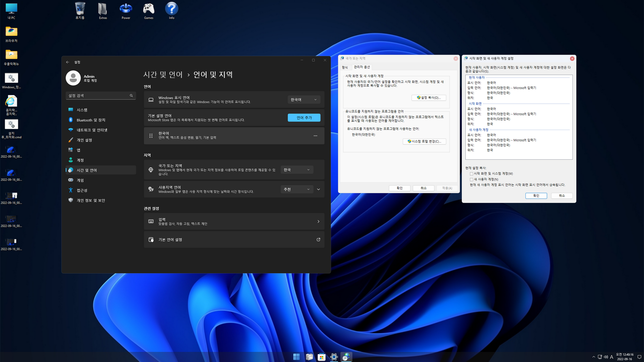Viewport: 644px width, 362px height.
Task: Click 확인 in 국가 또는 지역 dialog
Action: click(x=400, y=188)
